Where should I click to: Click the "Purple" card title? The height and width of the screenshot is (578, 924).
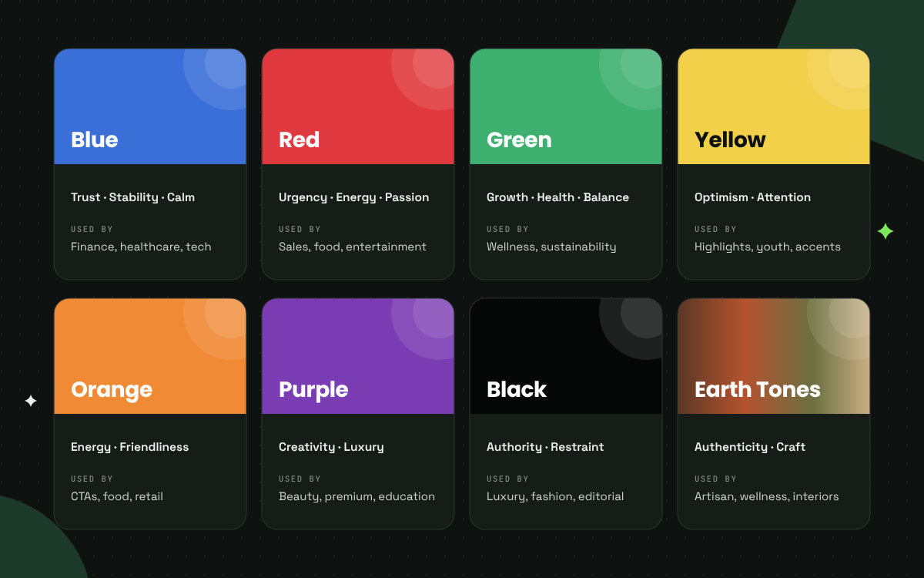313,390
